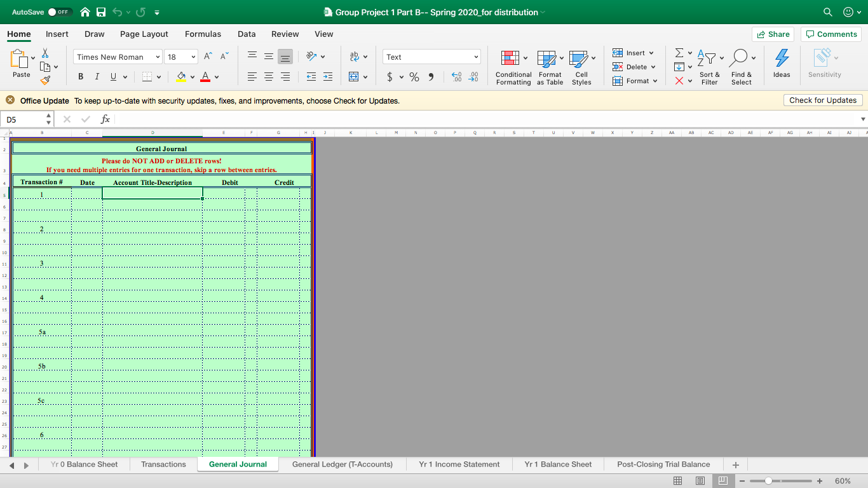The width and height of the screenshot is (868, 488).
Task: Open the Formulas ribbon tab
Action: point(203,34)
